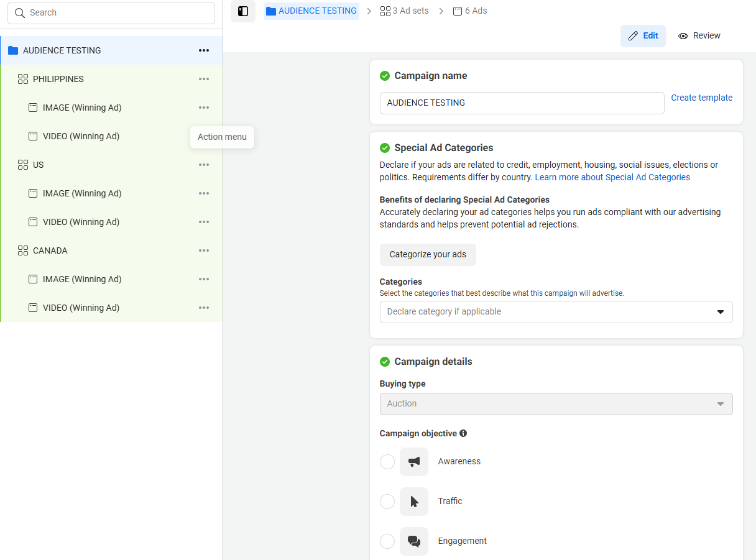This screenshot has width=756, height=560.
Task: Toggle the sidebar panel collapse icon
Action: [x=243, y=11]
